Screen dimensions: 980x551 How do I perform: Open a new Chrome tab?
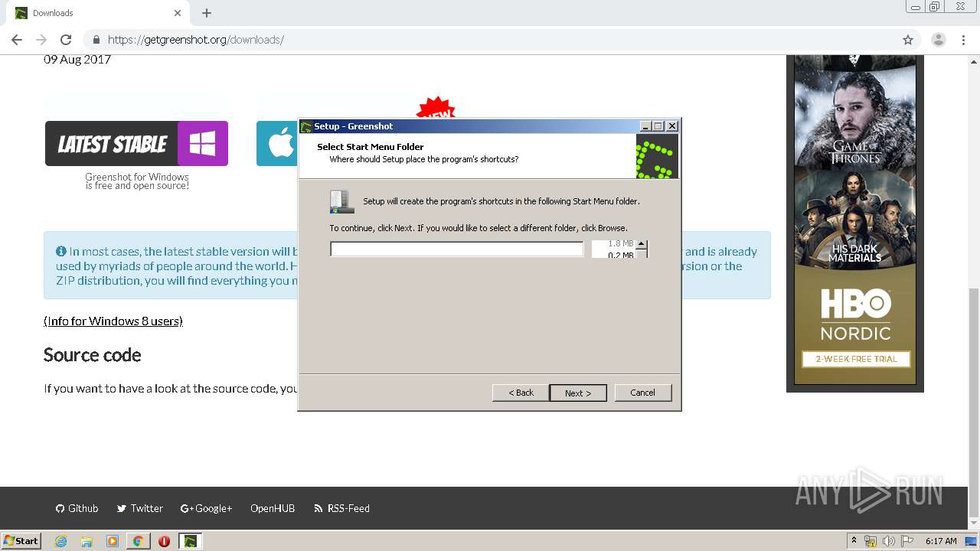207,13
